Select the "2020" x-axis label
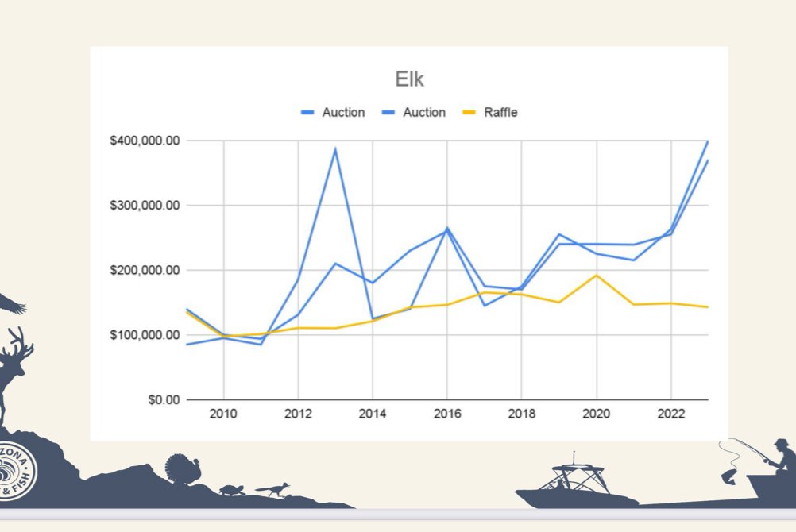796x532 pixels. pyautogui.click(x=597, y=414)
